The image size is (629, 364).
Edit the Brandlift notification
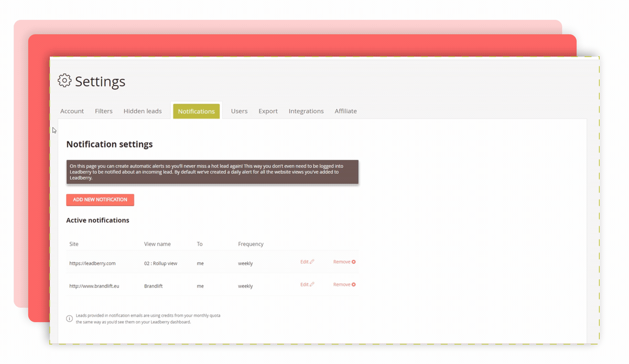click(x=307, y=284)
